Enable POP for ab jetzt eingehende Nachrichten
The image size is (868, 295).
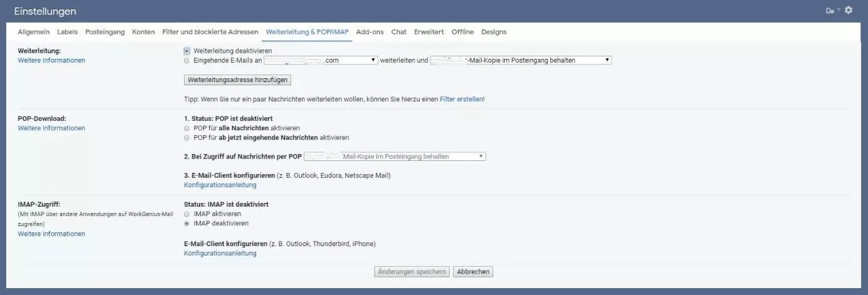pos(187,137)
